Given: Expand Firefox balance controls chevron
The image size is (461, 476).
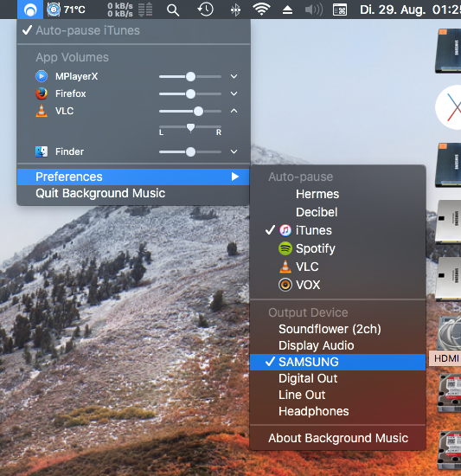Looking at the screenshot, I should [x=234, y=93].
